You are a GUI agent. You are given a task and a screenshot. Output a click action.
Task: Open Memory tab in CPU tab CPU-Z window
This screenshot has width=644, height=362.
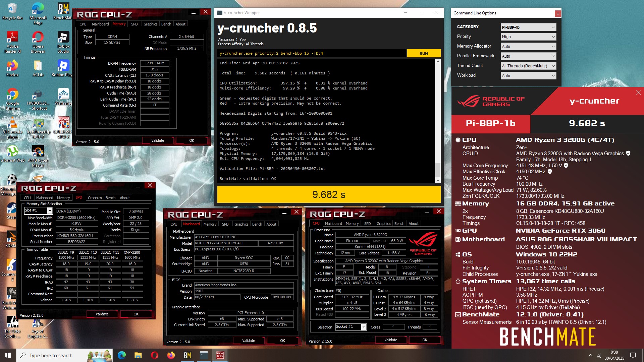coord(352,224)
